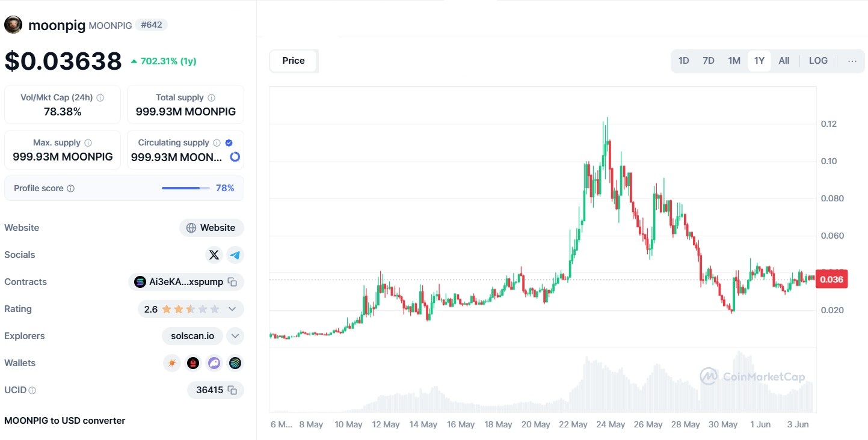Copy the UCID 36415

(x=232, y=390)
